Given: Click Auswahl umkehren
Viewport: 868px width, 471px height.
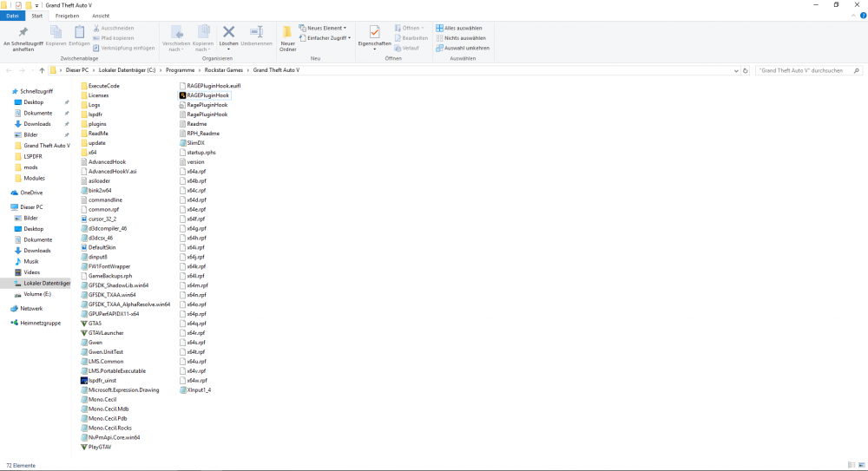Looking at the screenshot, I should point(463,49).
